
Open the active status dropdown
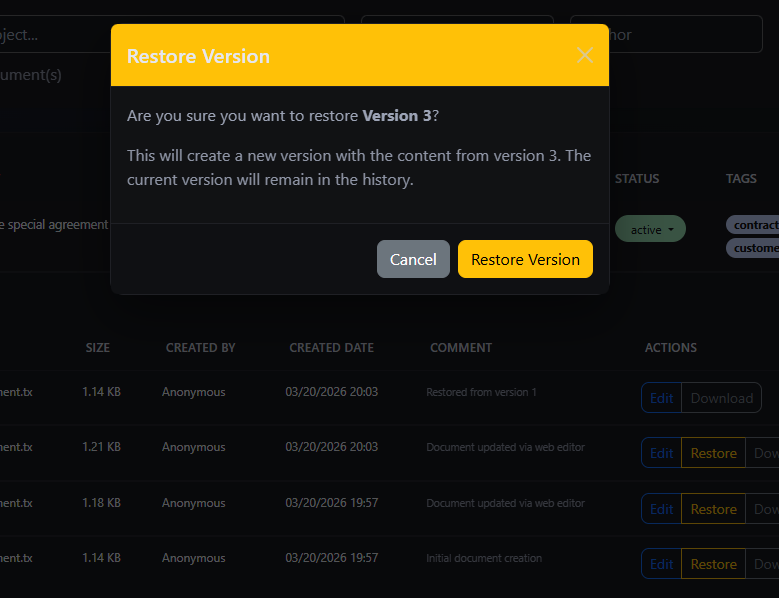[x=650, y=229]
